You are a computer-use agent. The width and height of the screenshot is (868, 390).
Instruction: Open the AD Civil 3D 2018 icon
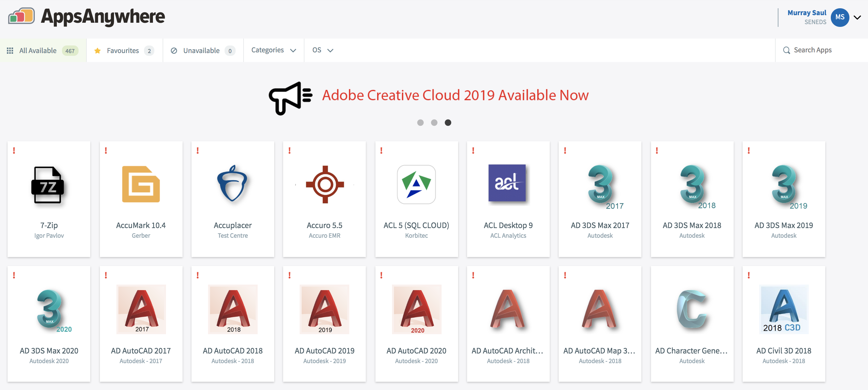(x=784, y=309)
